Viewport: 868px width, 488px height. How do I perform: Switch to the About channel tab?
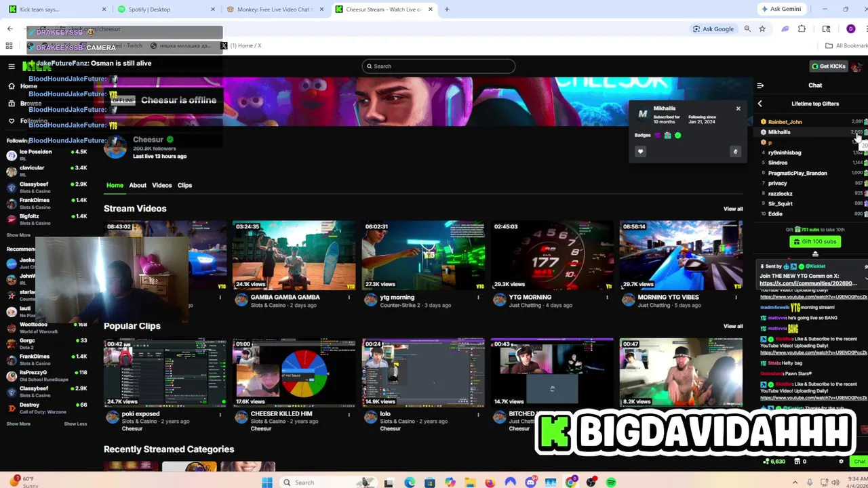pos(138,185)
